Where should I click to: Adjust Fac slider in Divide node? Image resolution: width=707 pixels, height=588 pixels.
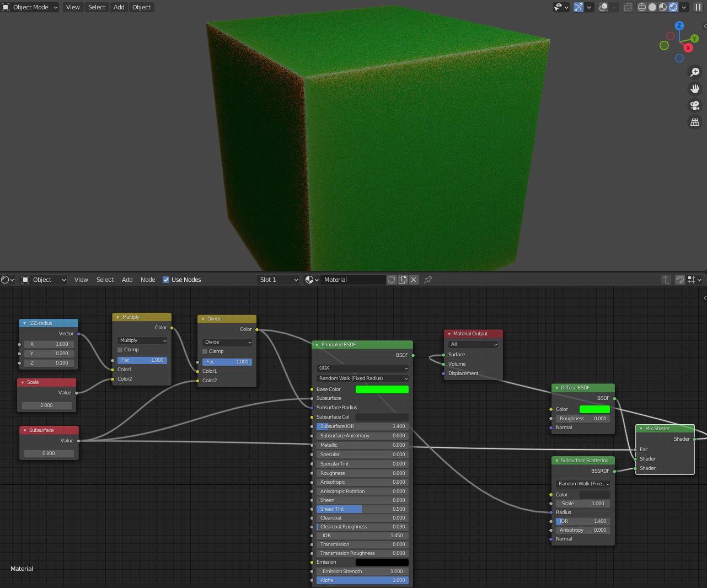(x=227, y=362)
